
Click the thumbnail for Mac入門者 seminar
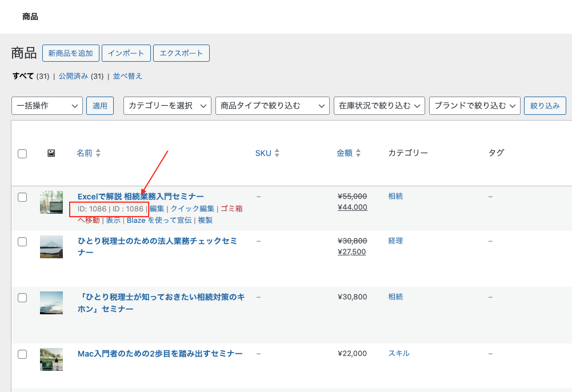pos(51,359)
